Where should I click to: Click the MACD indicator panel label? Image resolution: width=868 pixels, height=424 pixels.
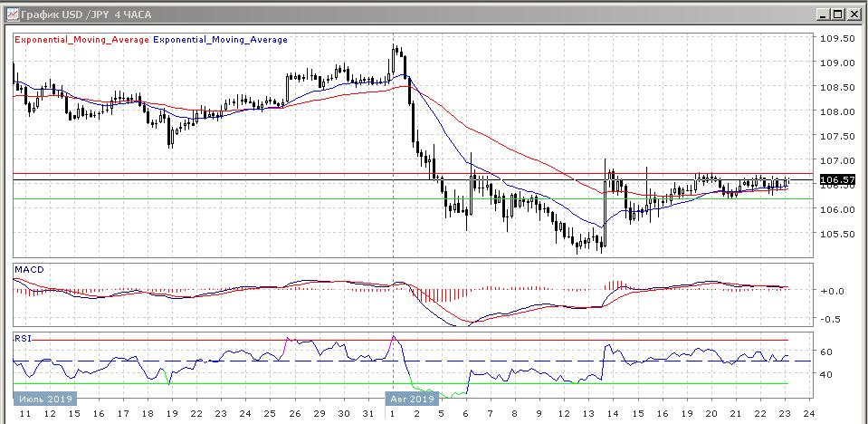(30, 270)
